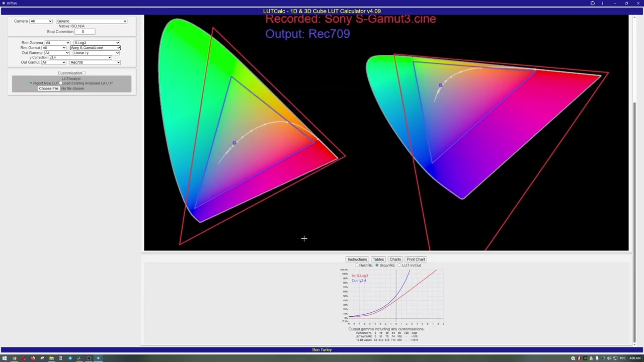Click the LUTAnalyst heading text

pos(71,78)
